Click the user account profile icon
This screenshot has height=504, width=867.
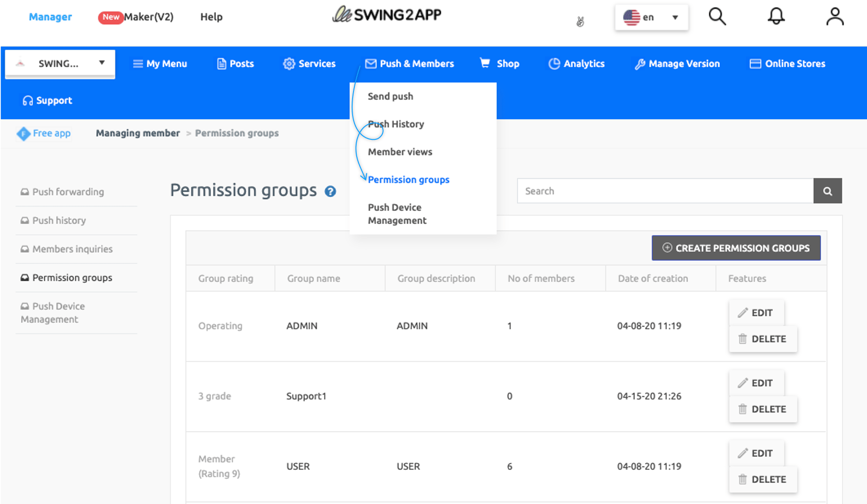835,17
